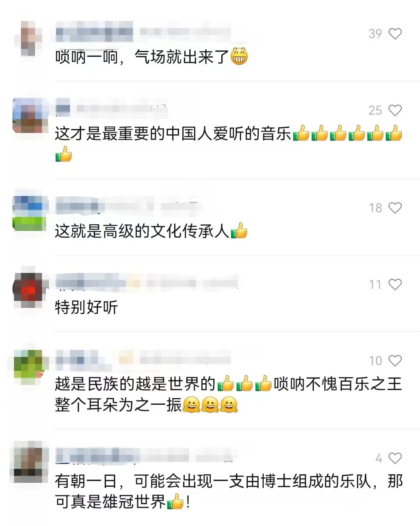The width and height of the screenshot is (420, 526).
Task: Select the comment 唢呐一响，气场就出来了
Action: [151, 57]
